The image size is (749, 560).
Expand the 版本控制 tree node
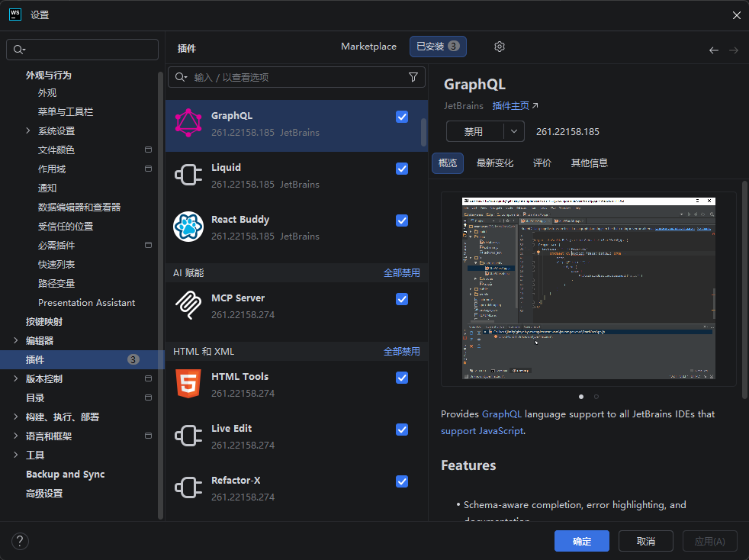coord(16,378)
